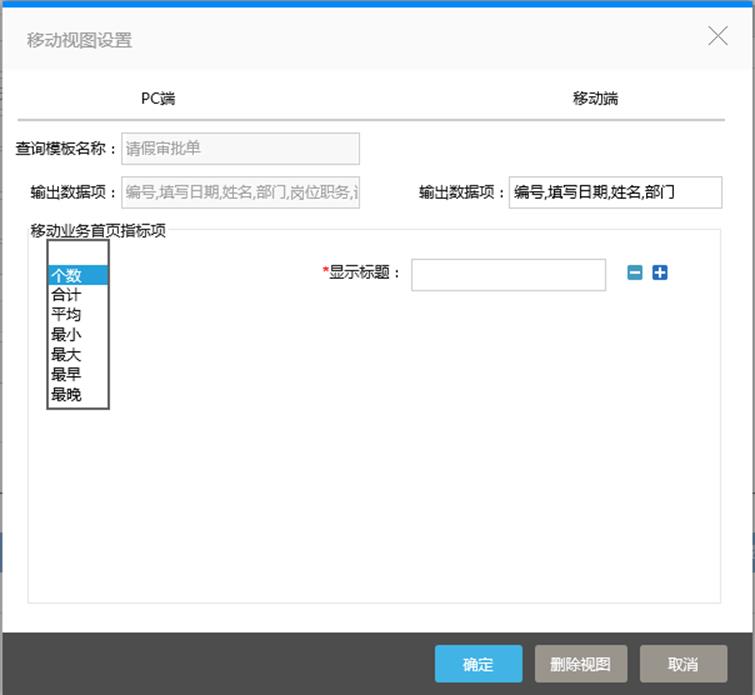The image size is (755, 695).
Task: Select the 最小 option in list
Action: (78, 335)
